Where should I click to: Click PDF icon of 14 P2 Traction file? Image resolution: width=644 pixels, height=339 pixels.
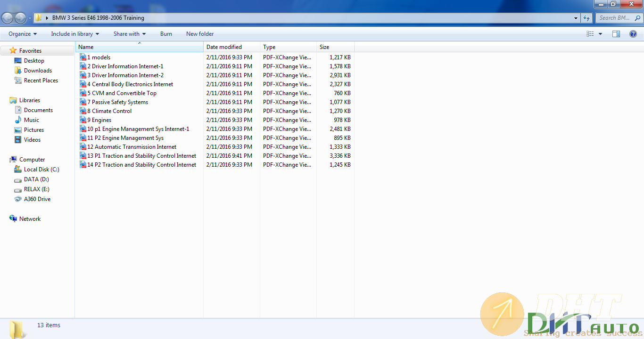pos(83,165)
